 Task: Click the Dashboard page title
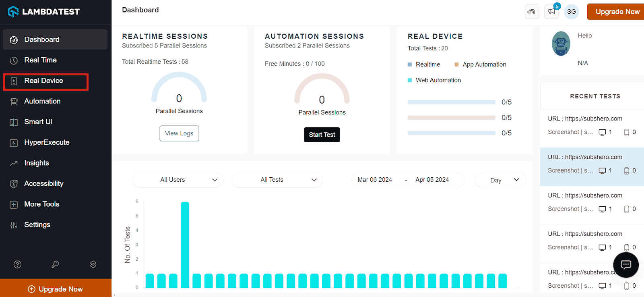click(140, 10)
